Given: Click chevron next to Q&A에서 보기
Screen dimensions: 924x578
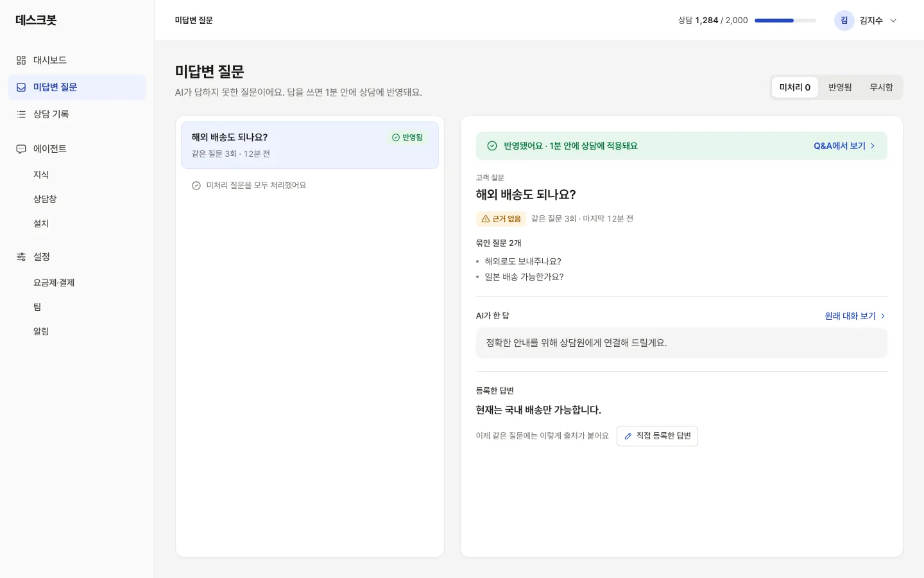Looking at the screenshot, I should pos(873,146).
